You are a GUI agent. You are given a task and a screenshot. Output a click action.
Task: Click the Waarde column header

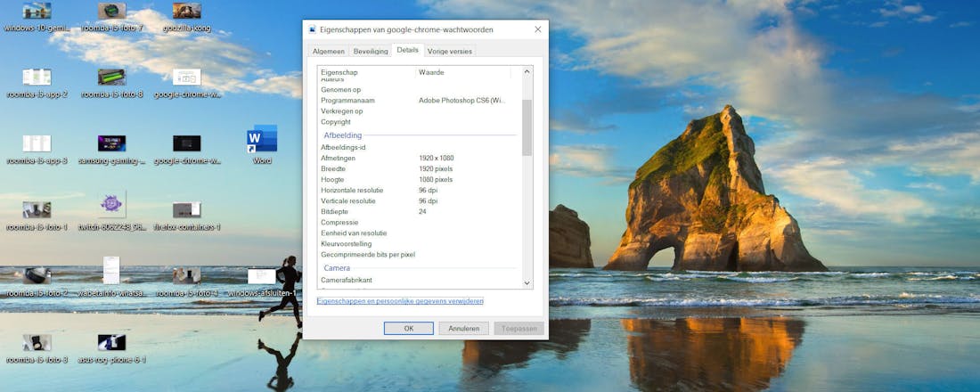tap(463, 72)
